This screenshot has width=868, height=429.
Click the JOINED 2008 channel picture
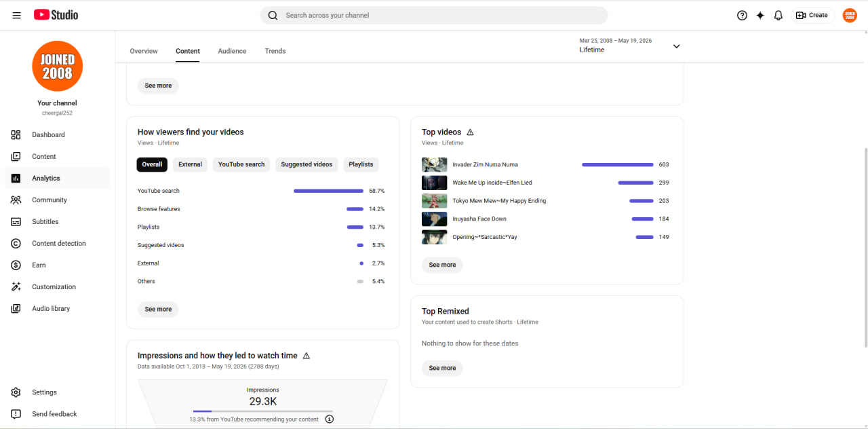click(x=57, y=66)
